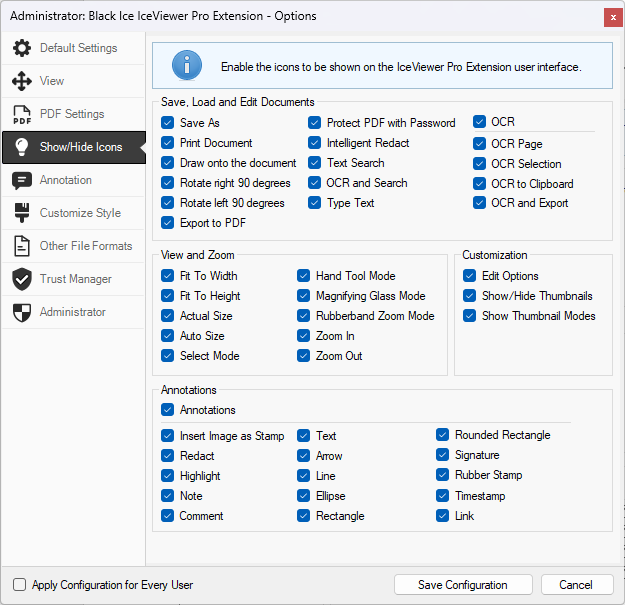Image resolution: width=625 pixels, height=605 pixels.
Task: Toggle the Intelligent Redact checkbox
Action: (314, 143)
